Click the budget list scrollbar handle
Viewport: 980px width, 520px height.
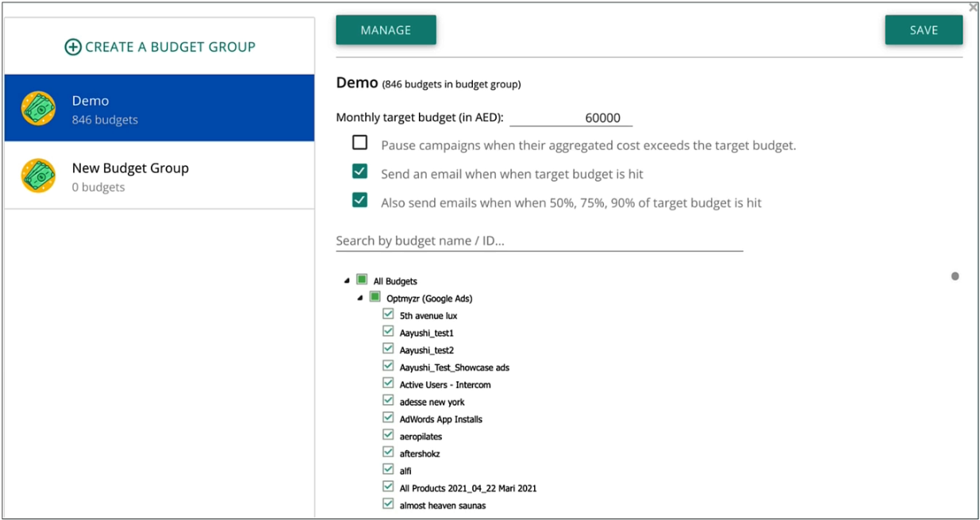(x=955, y=276)
